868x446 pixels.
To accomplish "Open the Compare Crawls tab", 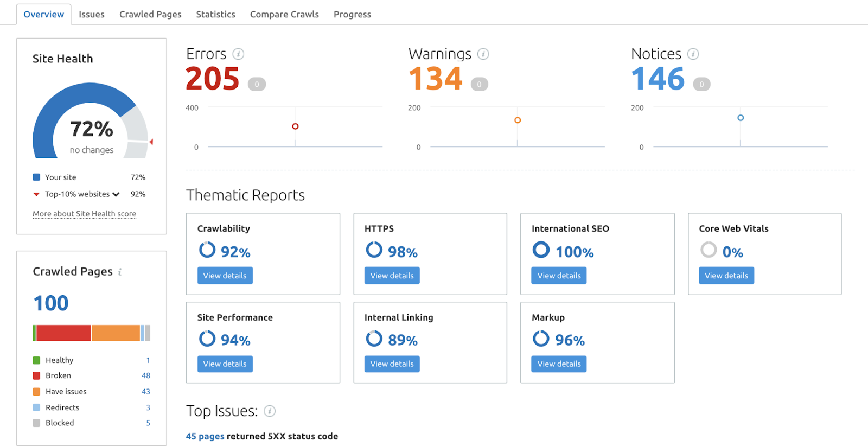I will click(x=284, y=15).
